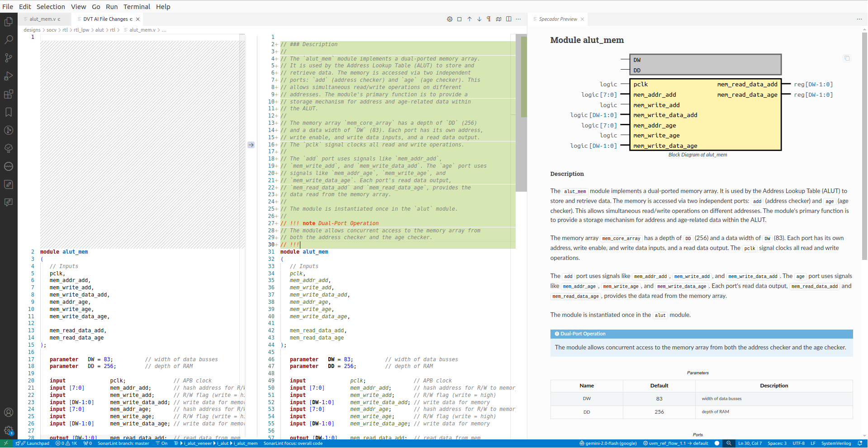Open the Run and Debug view
Screen dimensions: 868x448
pyautogui.click(x=9, y=76)
